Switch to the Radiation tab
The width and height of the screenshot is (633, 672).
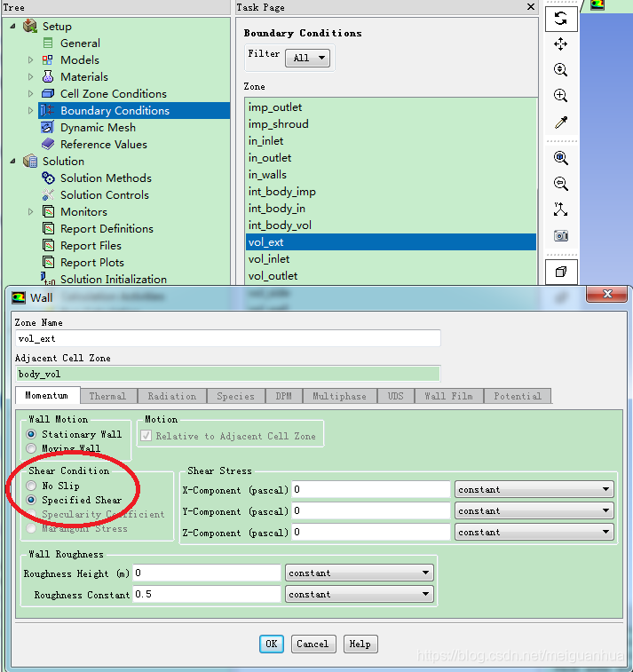pos(172,396)
